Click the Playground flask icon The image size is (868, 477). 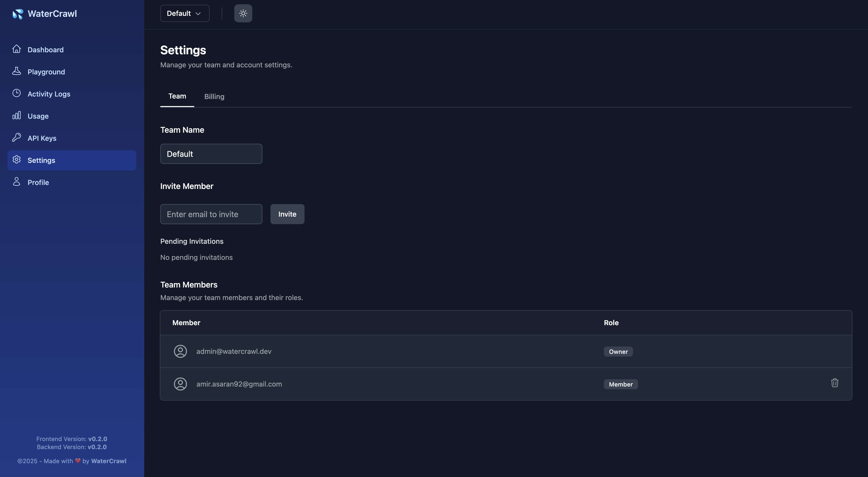click(17, 71)
